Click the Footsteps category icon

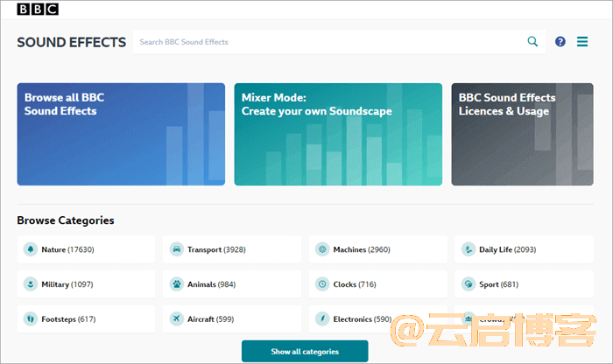31,318
